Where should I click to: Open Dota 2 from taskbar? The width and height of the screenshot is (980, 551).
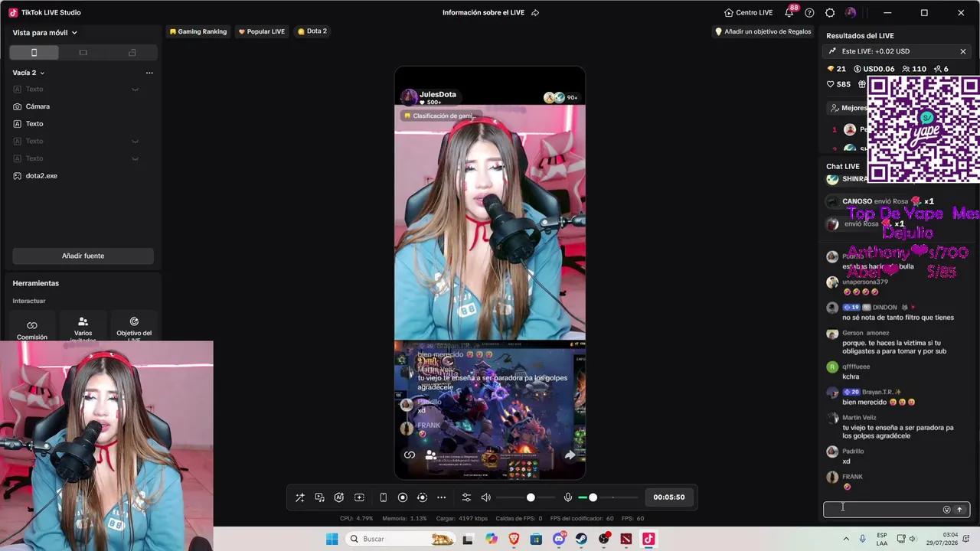click(626, 539)
